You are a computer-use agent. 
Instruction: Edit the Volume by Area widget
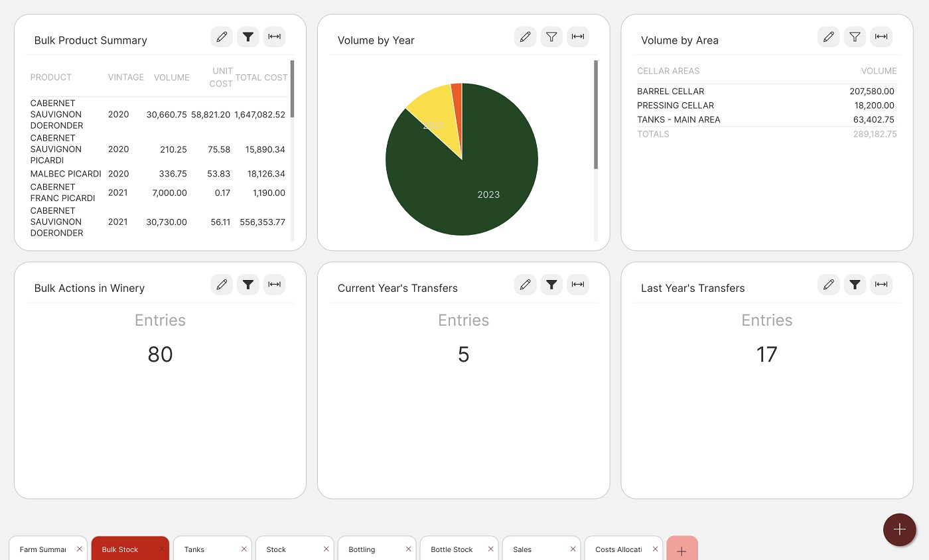[828, 37]
